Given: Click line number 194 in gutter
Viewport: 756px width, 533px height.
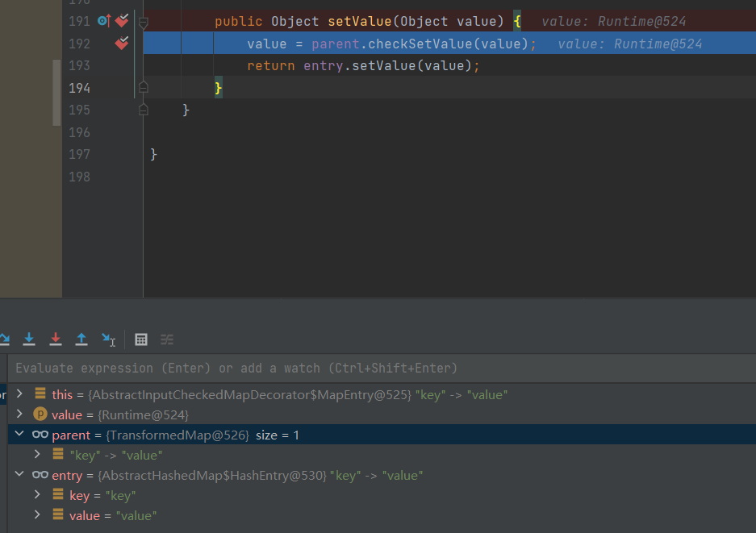Looking at the screenshot, I should coord(79,88).
